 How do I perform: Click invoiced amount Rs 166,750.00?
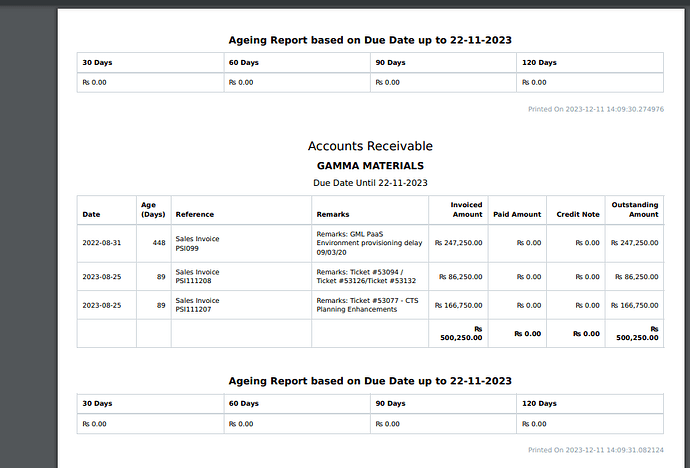(x=459, y=305)
